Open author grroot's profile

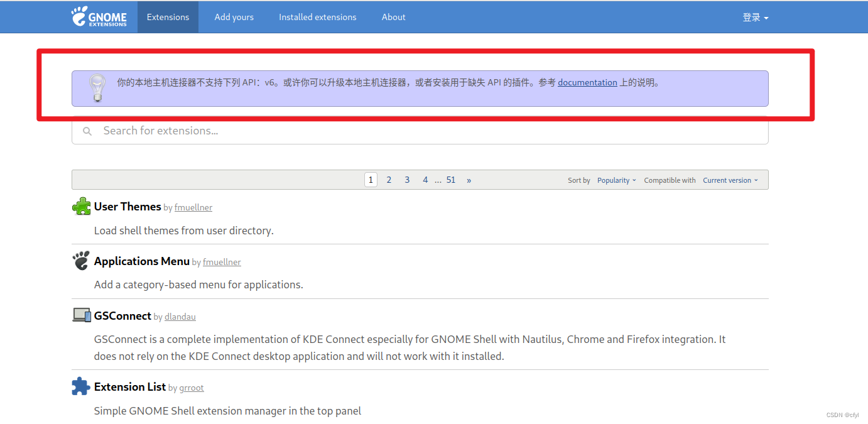192,388
